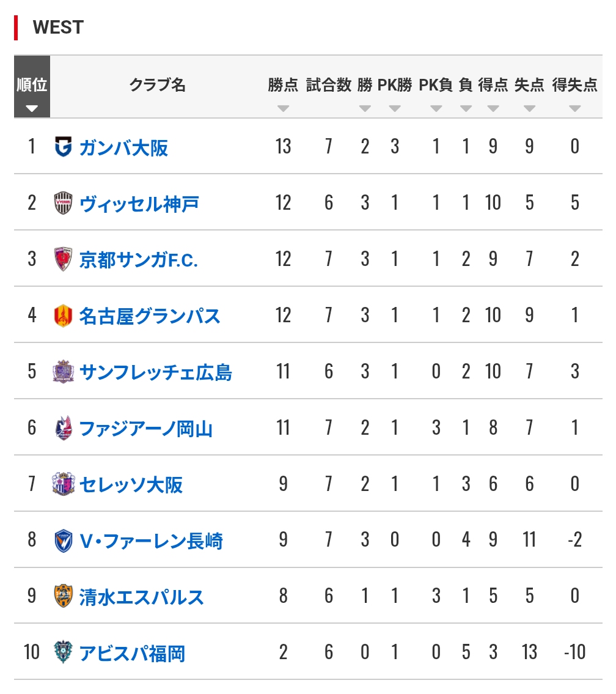616x694 pixels.
Task: Sort by 失点 column arrow
Action: (529, 109)
